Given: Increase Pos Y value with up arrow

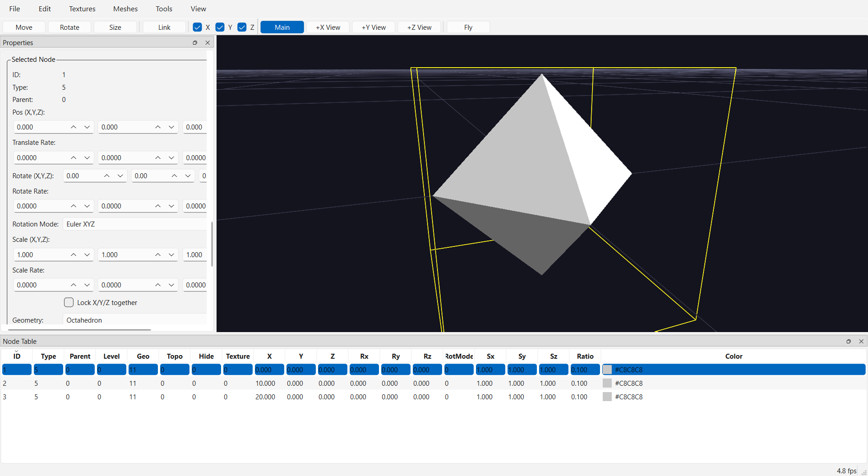Looking at the screenshot, I should (158, 127).
